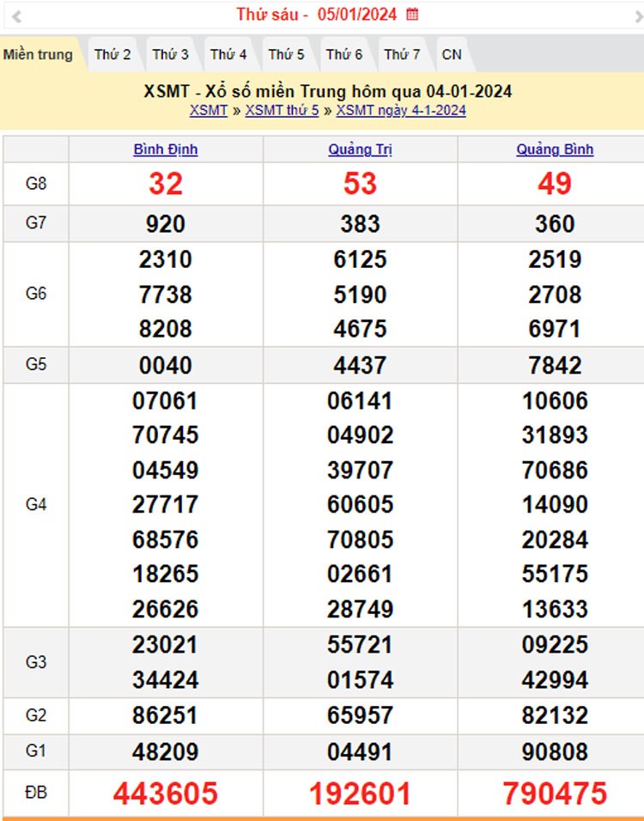The height and width of the screenshot is (821, 644).
Task: Select the Thứ 7 tab
Action: 402,54
